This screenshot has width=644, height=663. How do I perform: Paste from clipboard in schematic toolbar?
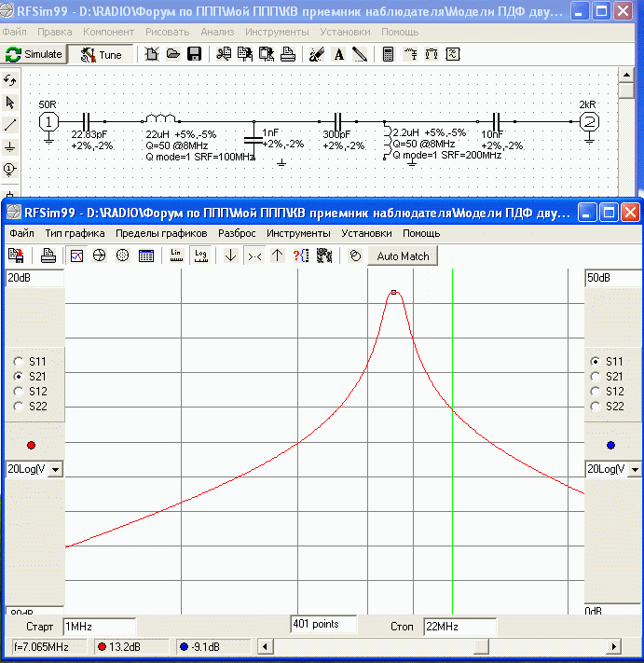[267, 54]
